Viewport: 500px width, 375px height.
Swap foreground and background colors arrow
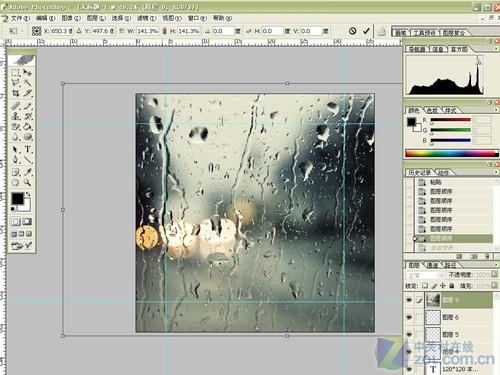pos(29,194)
